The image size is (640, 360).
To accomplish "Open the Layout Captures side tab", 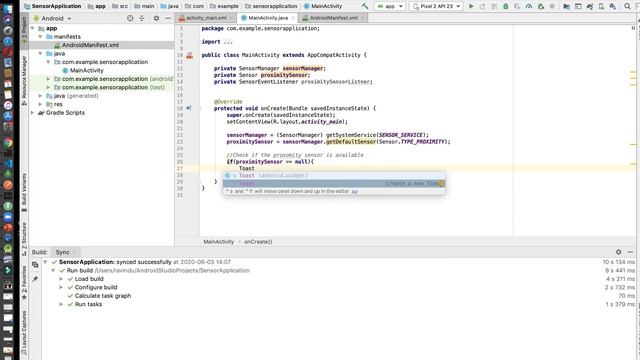I will [24, 333].
